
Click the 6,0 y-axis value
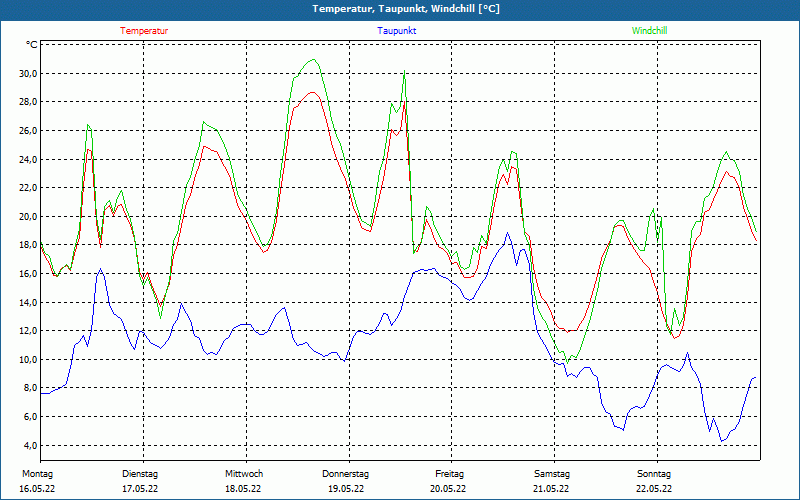[30, 417]
